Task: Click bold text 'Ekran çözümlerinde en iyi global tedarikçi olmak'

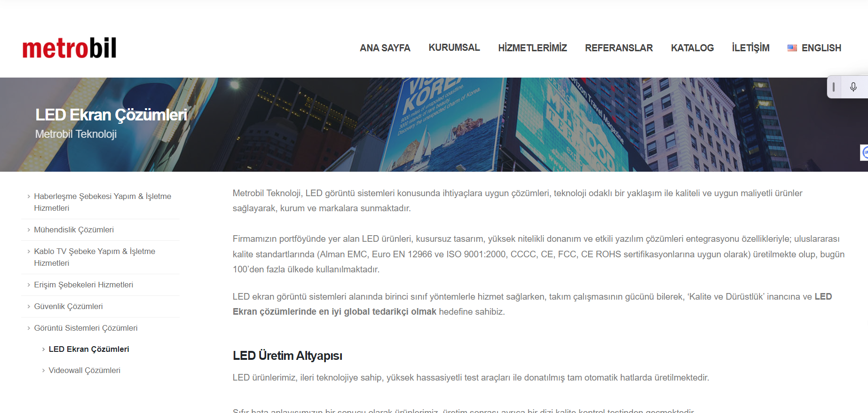Action: 334,311
